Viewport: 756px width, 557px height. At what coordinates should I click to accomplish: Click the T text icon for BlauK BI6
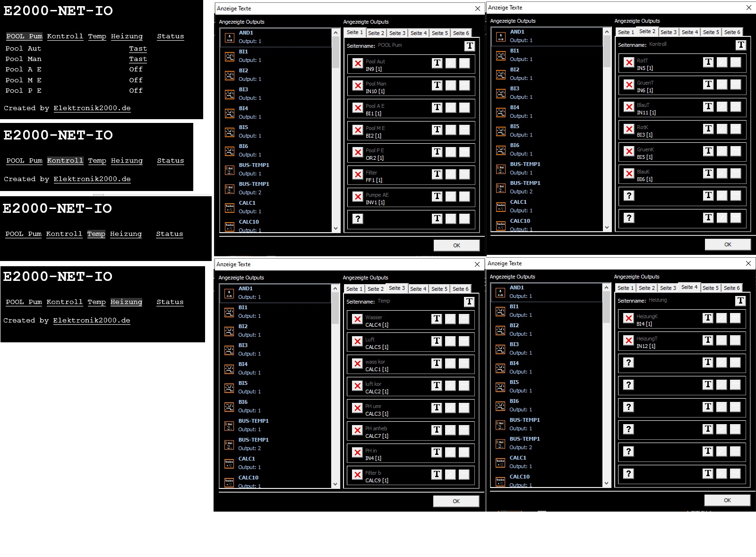click(708, 173)
